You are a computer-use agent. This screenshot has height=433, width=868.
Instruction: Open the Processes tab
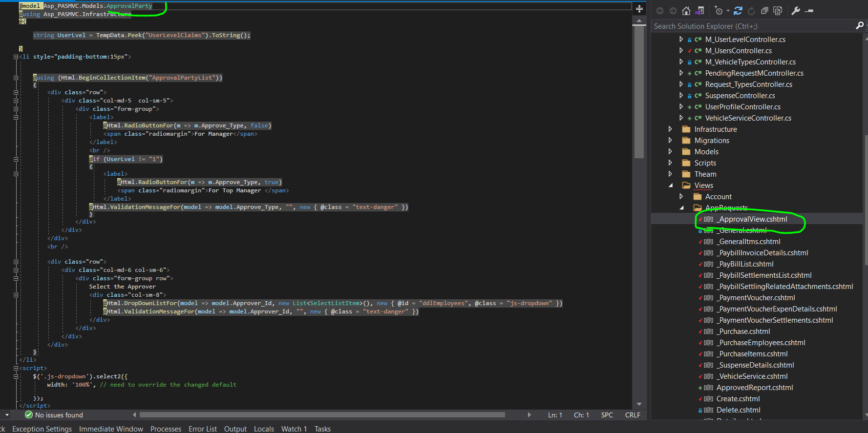click(166, 429)
